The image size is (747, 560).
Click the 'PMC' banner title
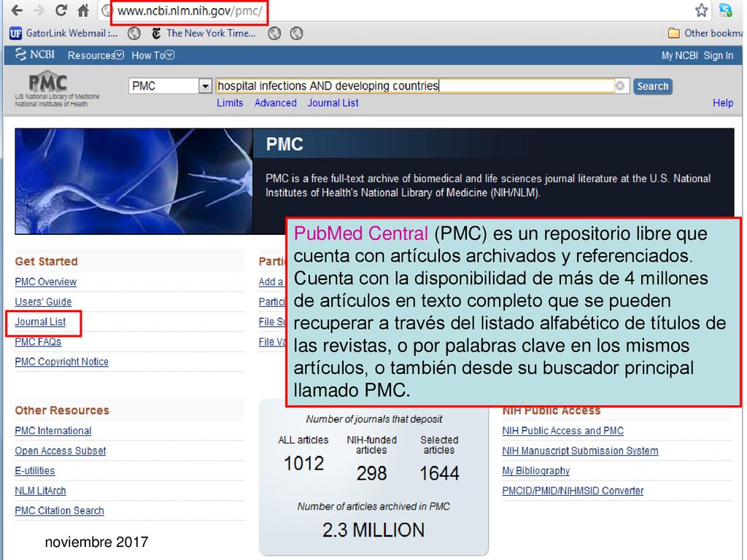click(x=285, y=144)
